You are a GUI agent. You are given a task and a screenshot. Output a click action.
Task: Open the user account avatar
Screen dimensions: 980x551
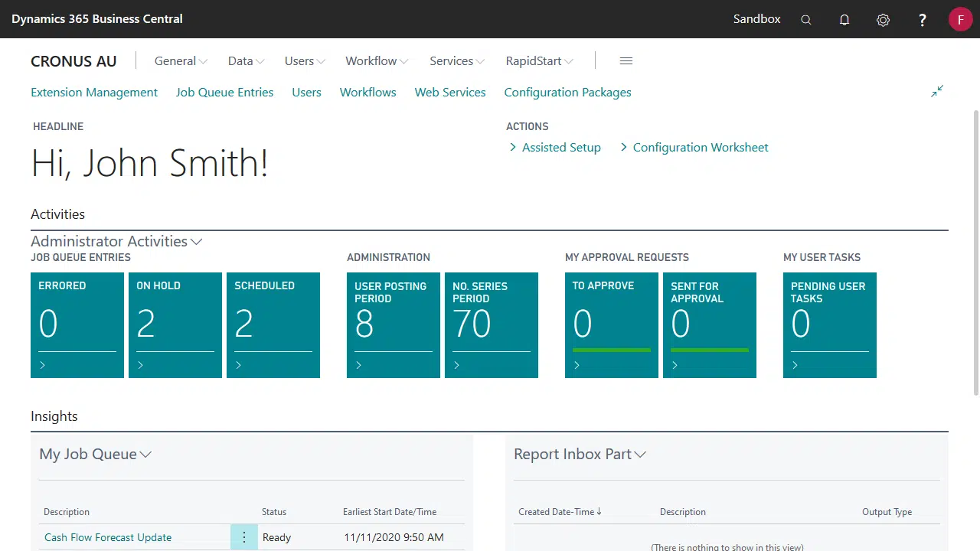point(960,19)
